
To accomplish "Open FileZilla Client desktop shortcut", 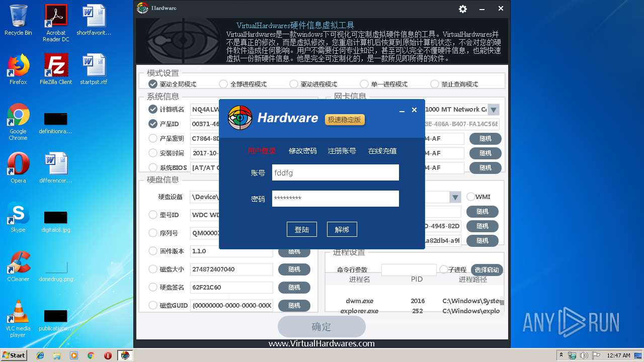I will click(x=56, y=69).
